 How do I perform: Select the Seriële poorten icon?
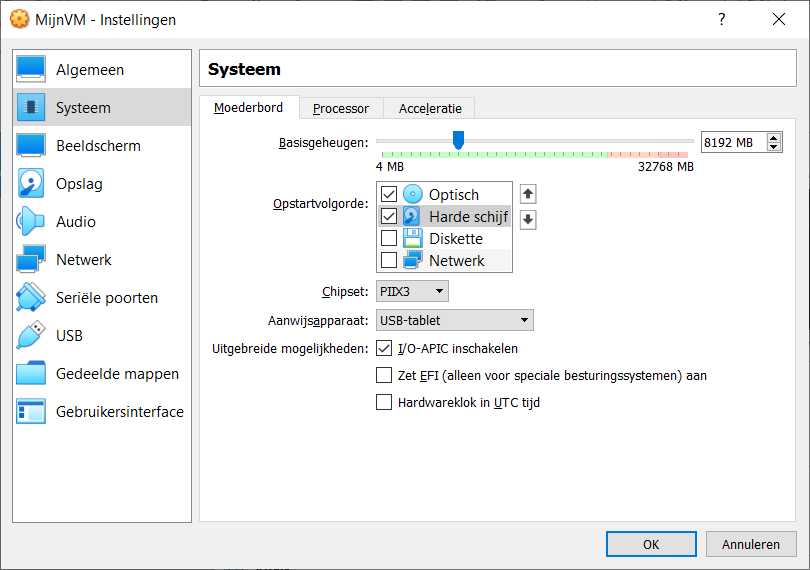click(x=31, y=298)
